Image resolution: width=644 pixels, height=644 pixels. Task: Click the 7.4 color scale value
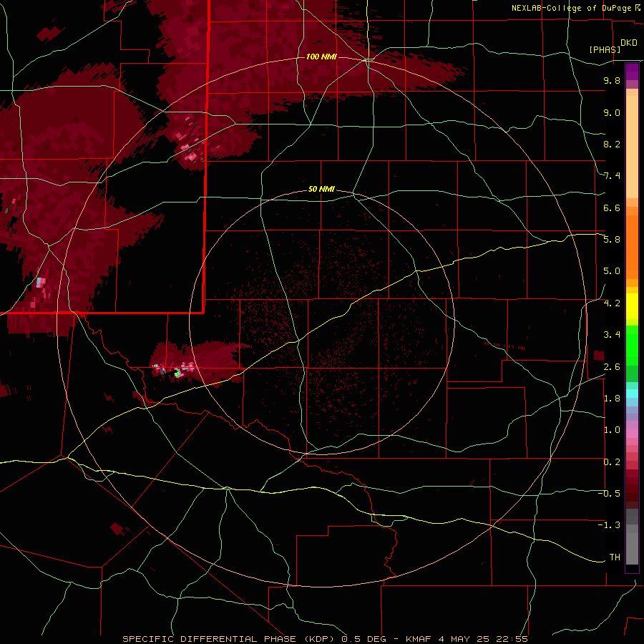coord(612,176)
